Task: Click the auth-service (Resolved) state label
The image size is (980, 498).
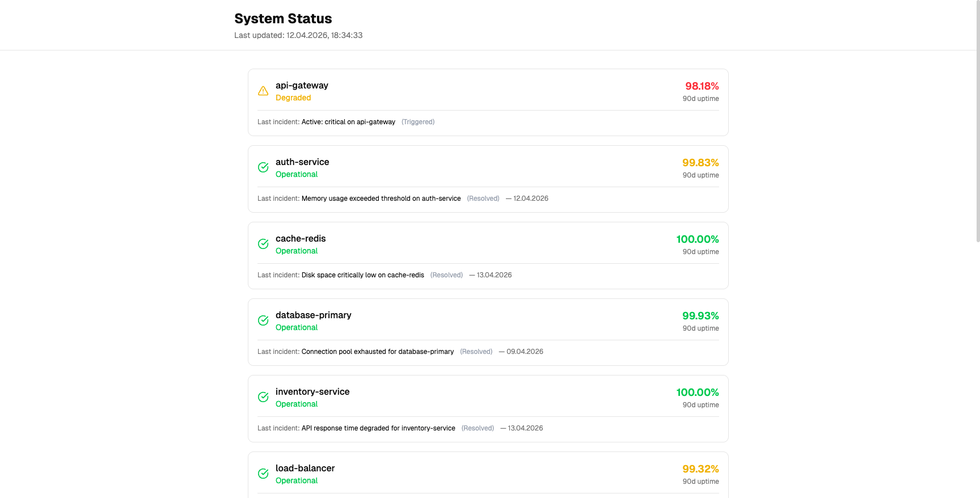Action: click(x=483, y=199)
